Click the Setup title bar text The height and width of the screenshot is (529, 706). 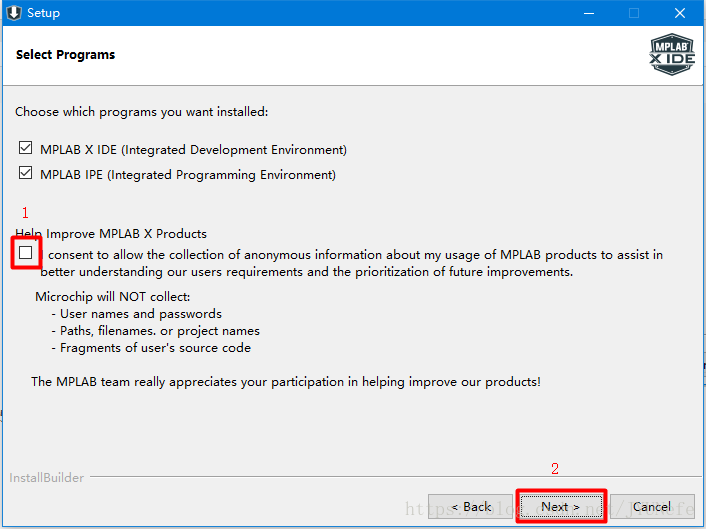coord(43,13)
